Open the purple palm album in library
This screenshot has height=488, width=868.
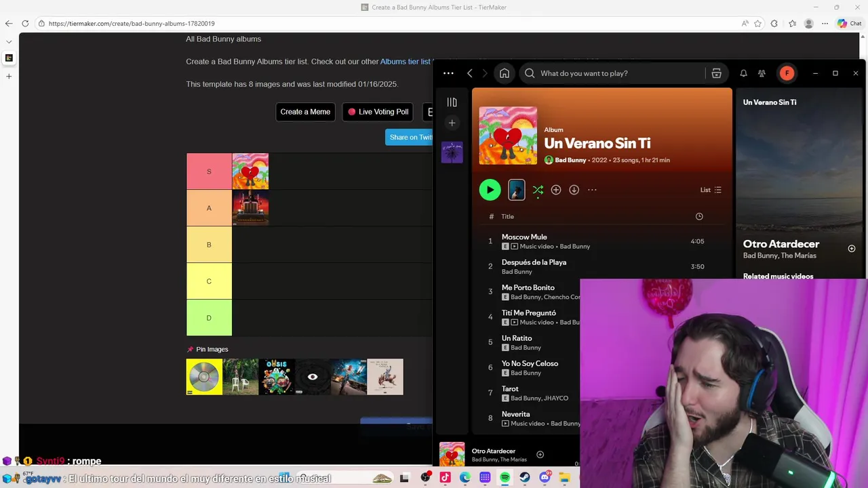point(452,152)
